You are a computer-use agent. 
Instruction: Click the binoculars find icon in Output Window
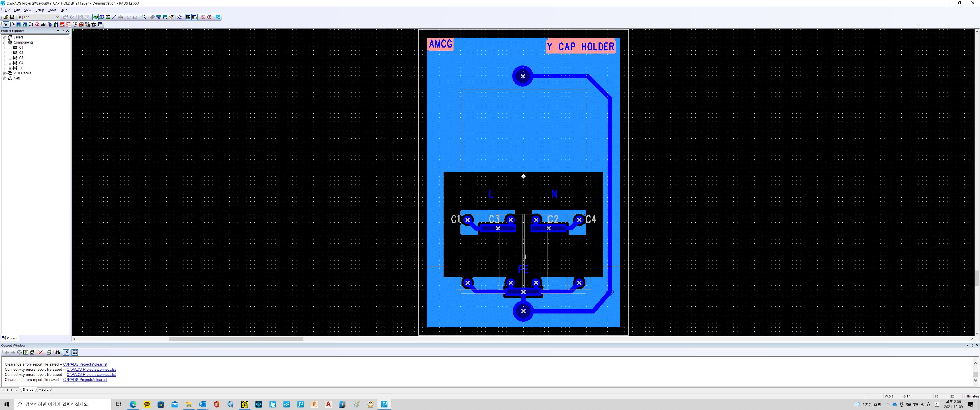point(58,352)
